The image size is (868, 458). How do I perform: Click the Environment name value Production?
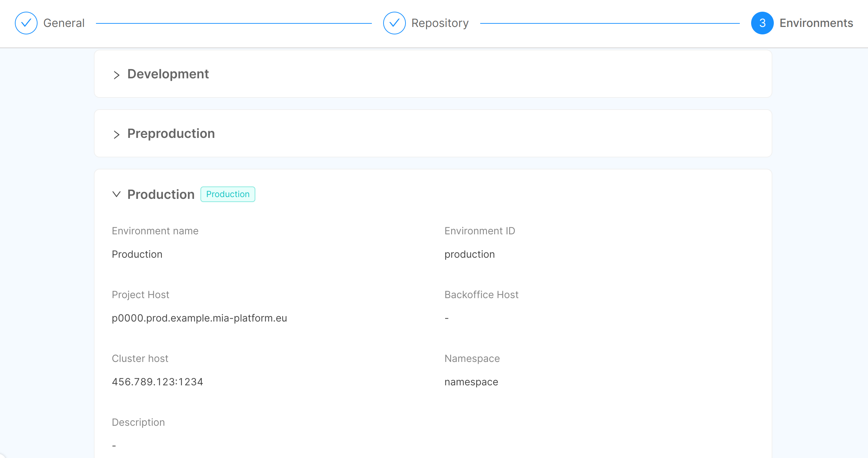tap(137, 254)
